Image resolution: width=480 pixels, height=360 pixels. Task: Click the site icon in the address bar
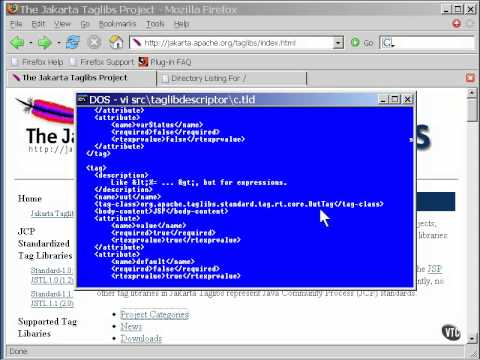137,43
